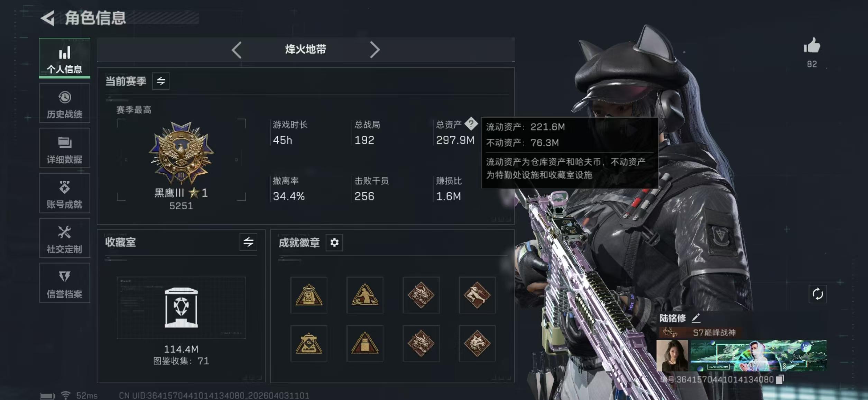Toggle the 收藏室 swap view button
The image size is (868, 400).
point(248,242)
